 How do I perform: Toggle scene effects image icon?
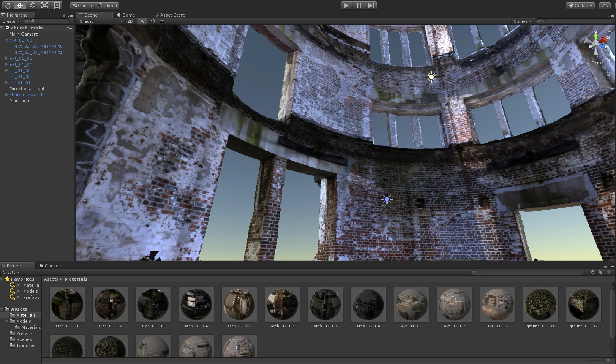[x=162, y=21]
